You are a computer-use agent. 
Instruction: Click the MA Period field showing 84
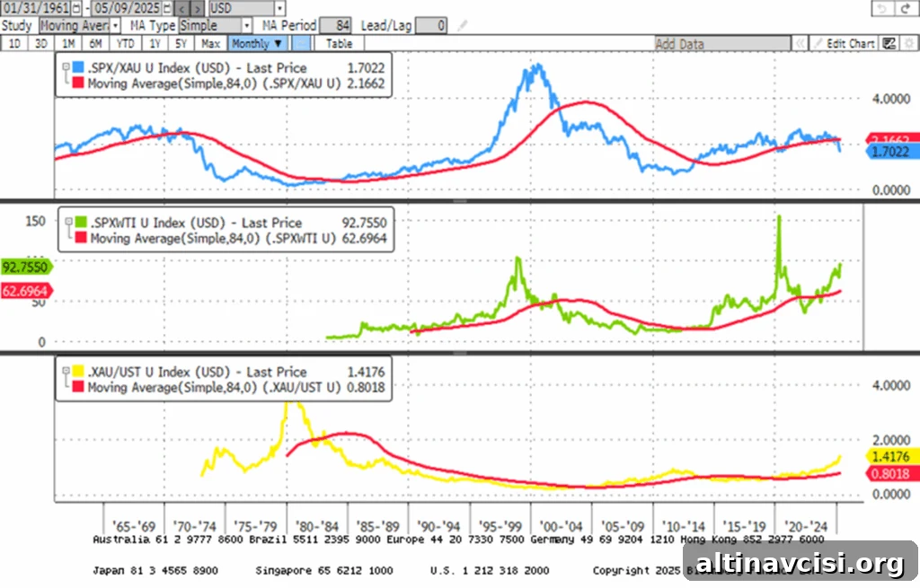tap(335, 25)
